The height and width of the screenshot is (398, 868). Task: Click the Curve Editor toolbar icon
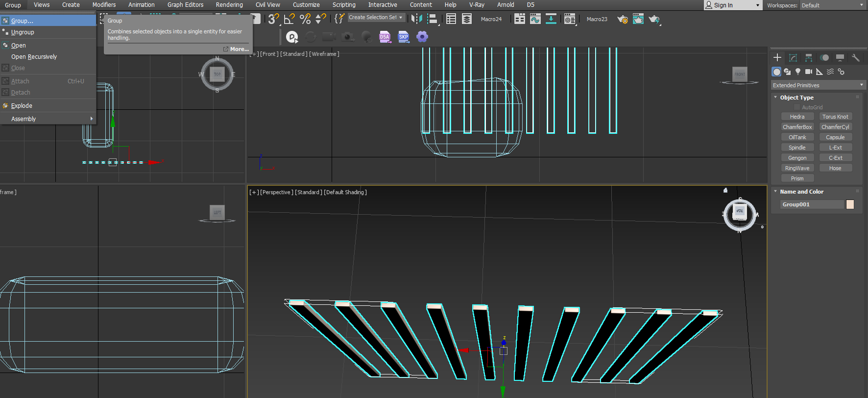[535, 19]
